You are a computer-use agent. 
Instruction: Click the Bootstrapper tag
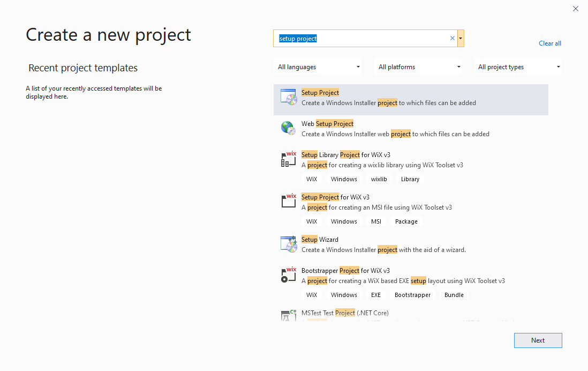[x=412, y=294]
